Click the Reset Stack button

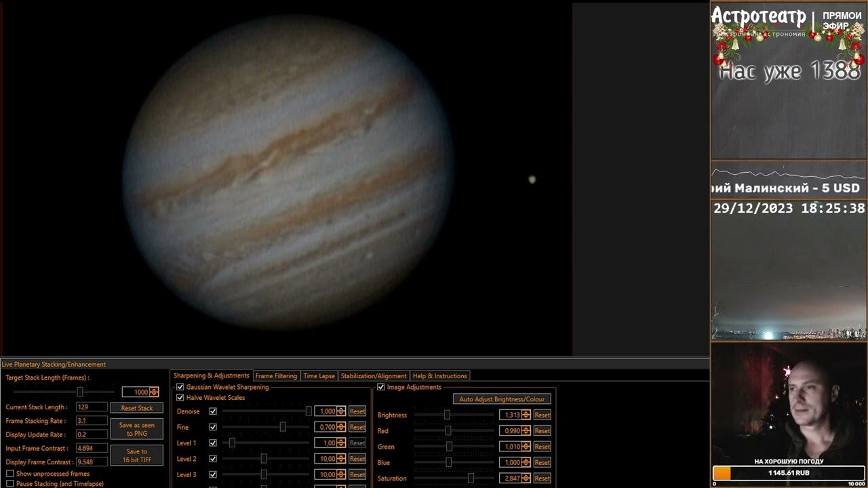[x=137, y=408]
